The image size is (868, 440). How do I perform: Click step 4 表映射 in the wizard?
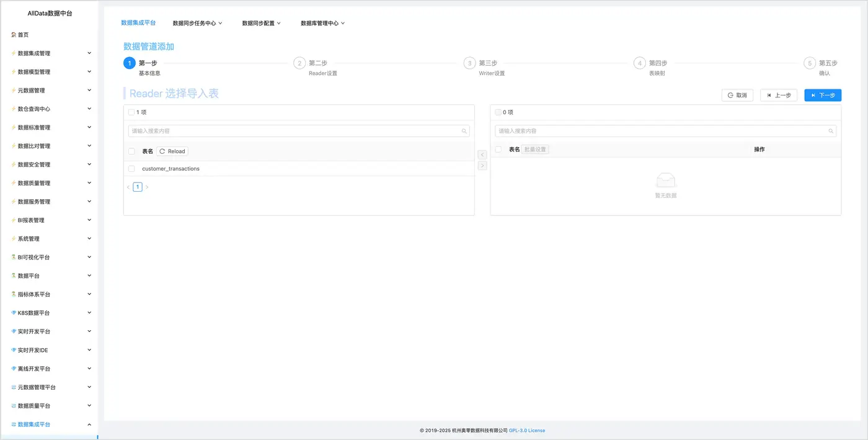(x=651, y=68)
